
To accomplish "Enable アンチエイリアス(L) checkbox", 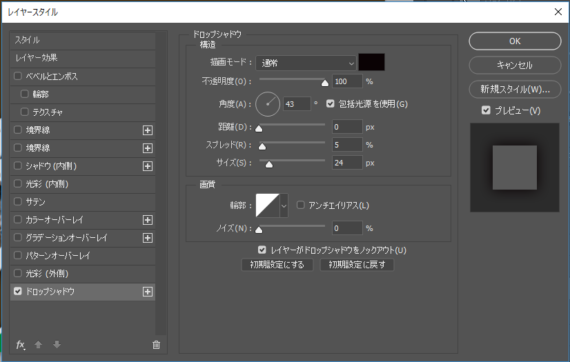I will coord(301,205).
